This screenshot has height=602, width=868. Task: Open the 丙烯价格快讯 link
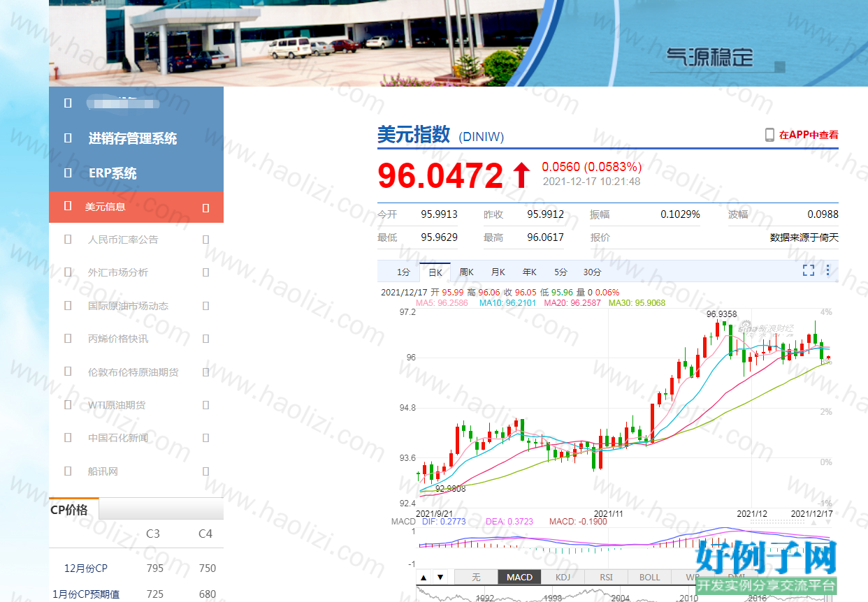click(118, 339)
